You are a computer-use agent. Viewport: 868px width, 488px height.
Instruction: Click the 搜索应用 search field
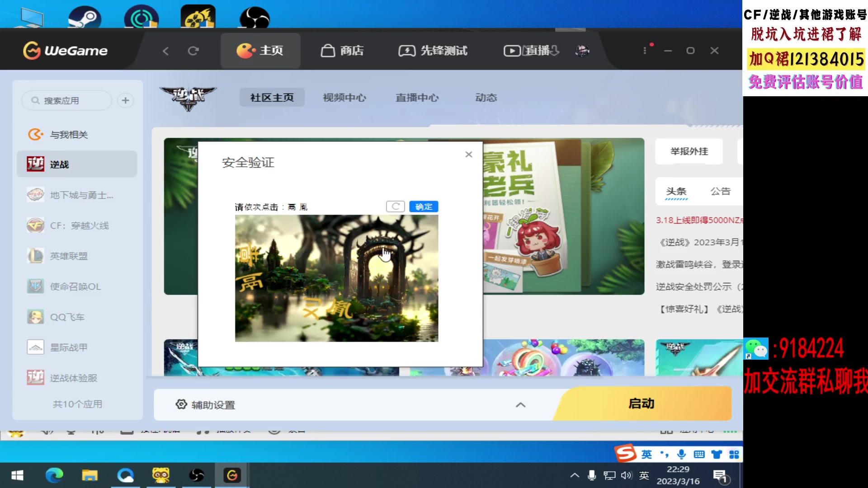click(67, 100)
